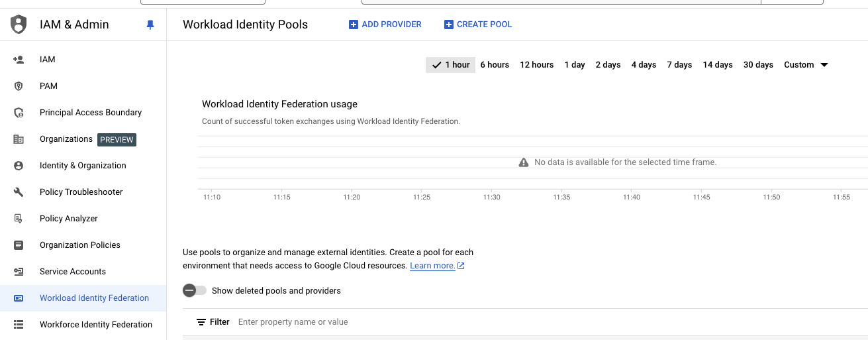Screen dimensions: 868x340
Task: Click the Service Accounts icon
Action: click(x=19, y=272)
